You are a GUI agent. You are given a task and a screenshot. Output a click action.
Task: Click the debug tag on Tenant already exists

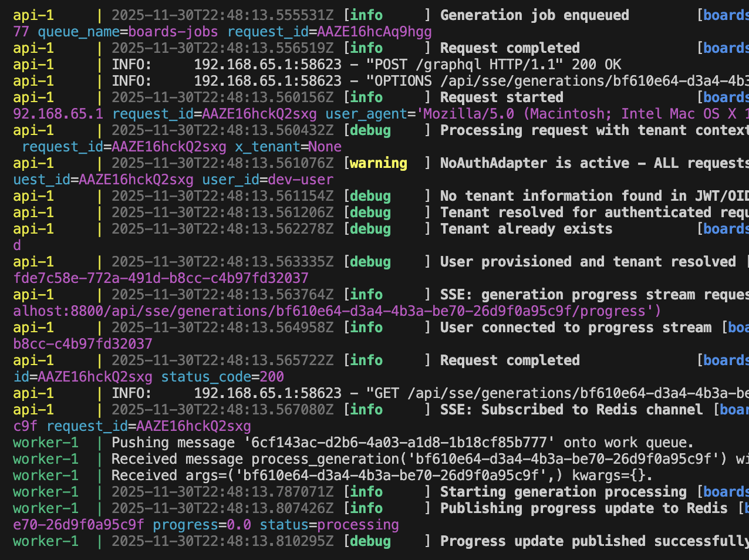[x=369, y=229]
